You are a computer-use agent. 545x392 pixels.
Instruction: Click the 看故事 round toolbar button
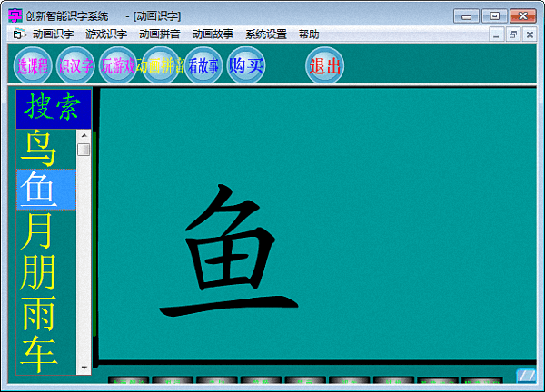[x=203, y=65]
